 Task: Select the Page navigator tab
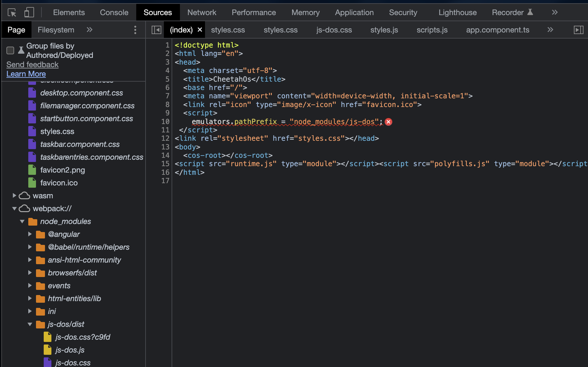click(16, 30)
